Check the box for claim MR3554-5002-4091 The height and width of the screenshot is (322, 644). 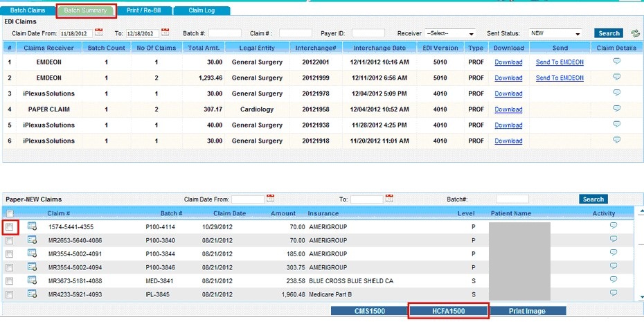[x=10, y=254]
